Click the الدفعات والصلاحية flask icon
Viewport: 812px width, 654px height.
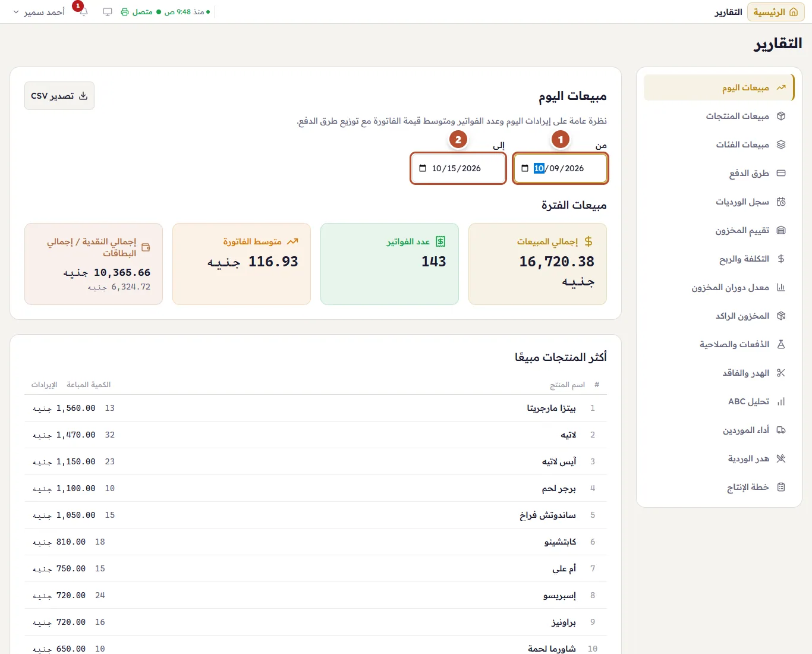tap(781, 344)
